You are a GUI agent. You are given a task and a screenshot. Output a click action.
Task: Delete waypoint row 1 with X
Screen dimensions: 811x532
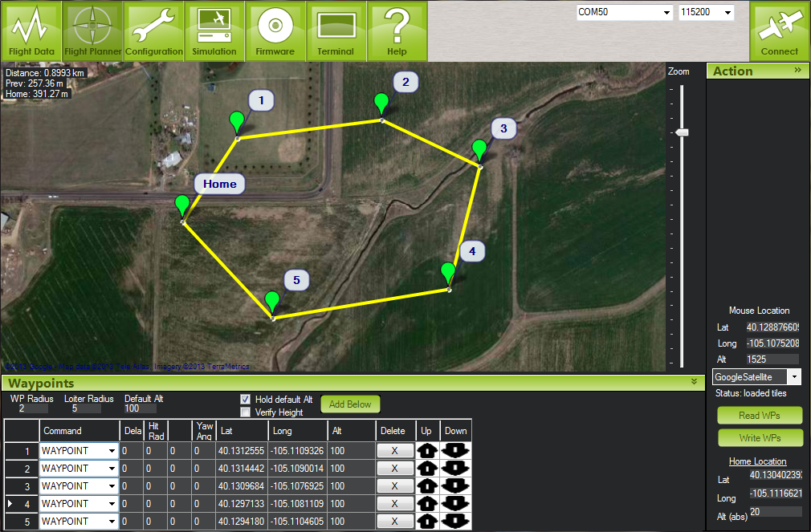395,451
